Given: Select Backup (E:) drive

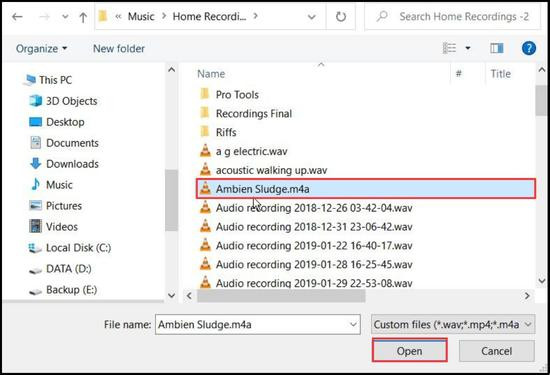Looking at the screenshot, I should (x=71, y=290).
